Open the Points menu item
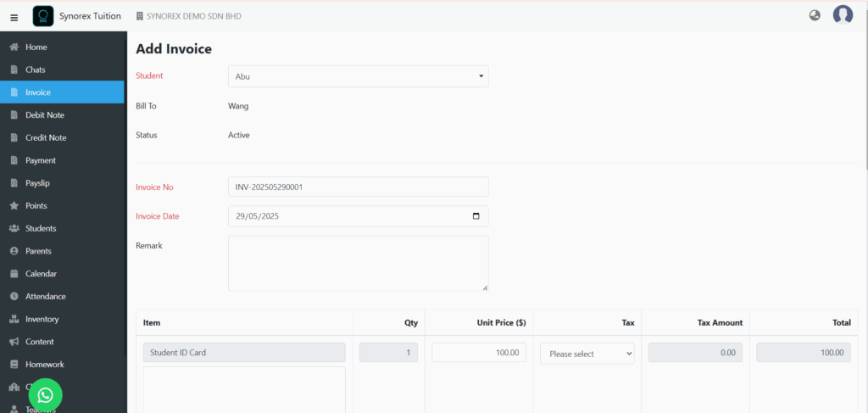 point(62,205)
